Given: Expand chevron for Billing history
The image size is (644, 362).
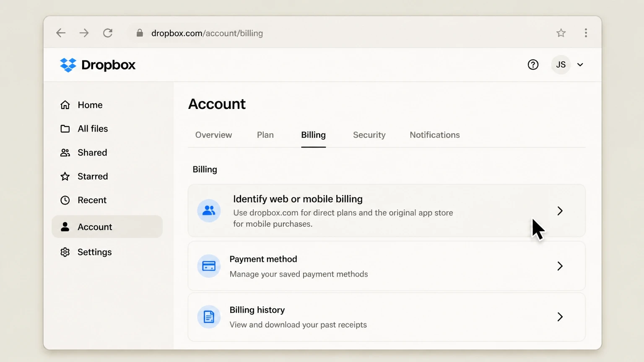Looking at the screenshot, I should 560,317.
